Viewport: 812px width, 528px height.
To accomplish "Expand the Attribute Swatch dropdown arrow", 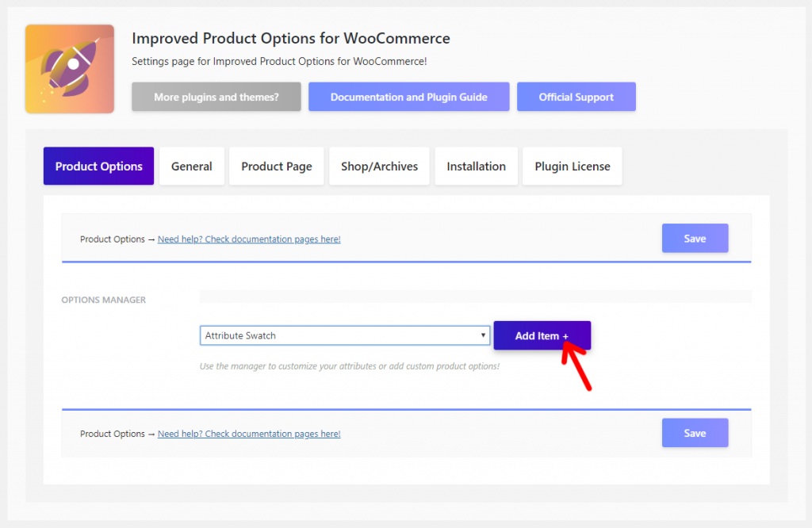I will point(483,335).
